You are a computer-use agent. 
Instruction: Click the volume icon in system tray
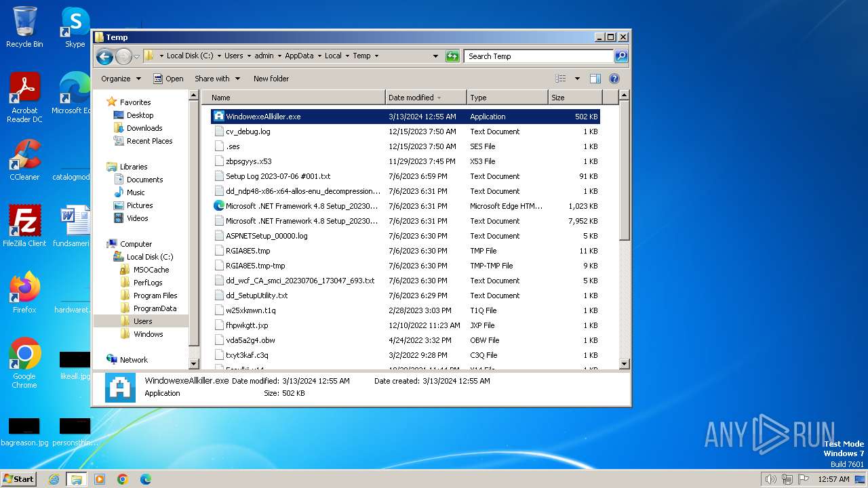tap(770, 479)
